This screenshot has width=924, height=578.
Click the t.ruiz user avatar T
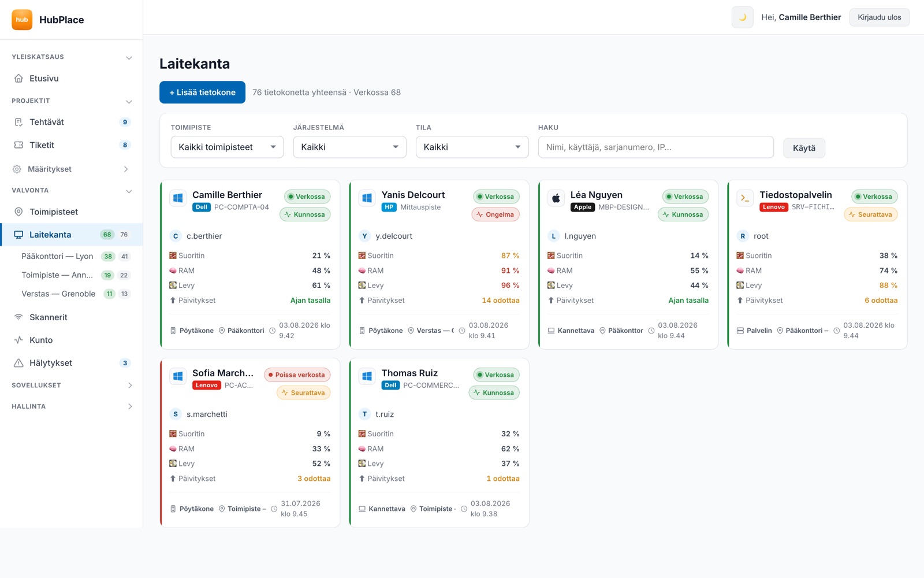coord(364,414)
